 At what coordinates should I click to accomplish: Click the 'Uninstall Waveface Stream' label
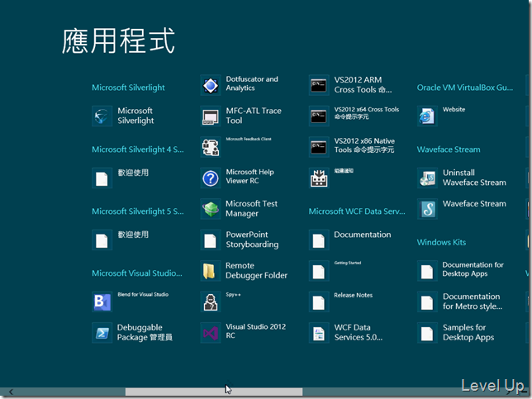tap(474, 178)
